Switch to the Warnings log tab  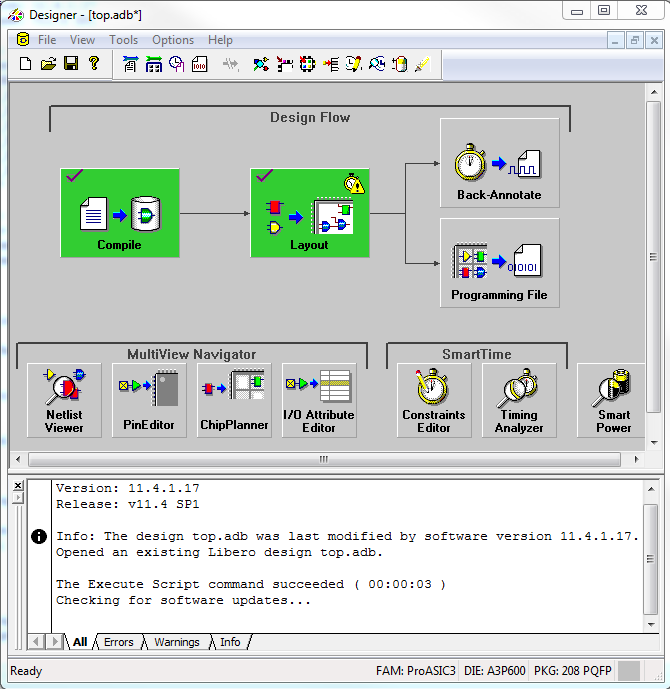177,642
